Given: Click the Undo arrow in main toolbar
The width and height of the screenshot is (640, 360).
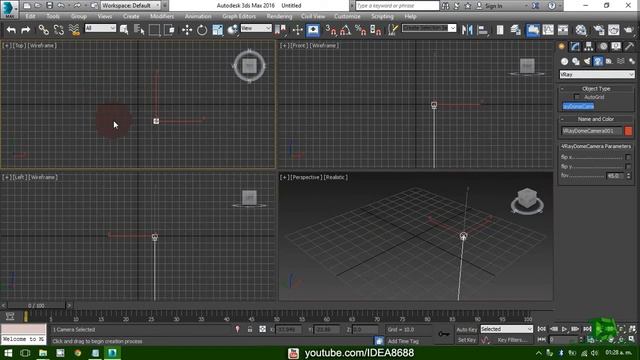Looking at the screenshot, I should tap(11, 30).
